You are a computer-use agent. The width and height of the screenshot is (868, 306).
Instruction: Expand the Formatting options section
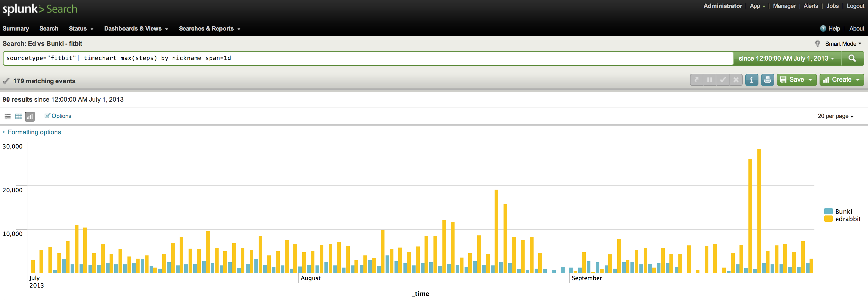[34, 132]
